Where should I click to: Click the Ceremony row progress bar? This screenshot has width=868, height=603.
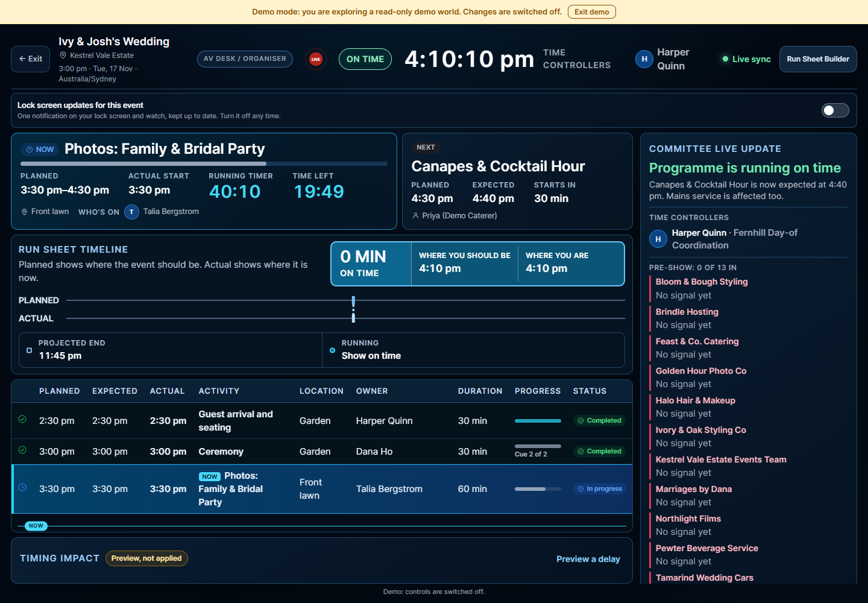click(538, 446)
